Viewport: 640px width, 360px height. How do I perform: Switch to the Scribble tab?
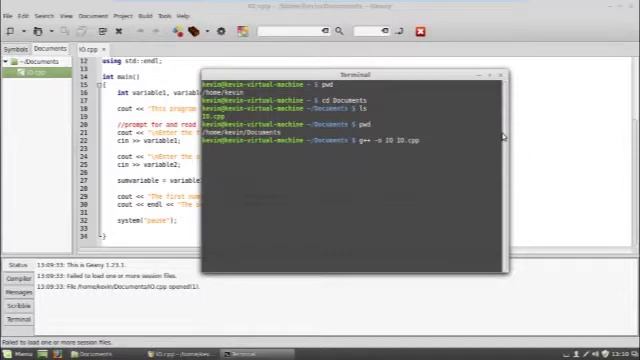(18, 306)
